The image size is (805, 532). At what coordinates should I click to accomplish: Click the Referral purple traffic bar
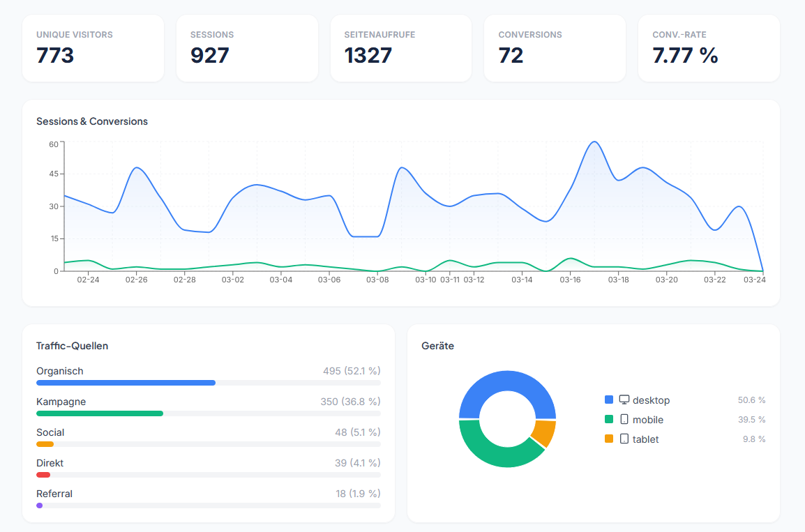coord(40,506)
